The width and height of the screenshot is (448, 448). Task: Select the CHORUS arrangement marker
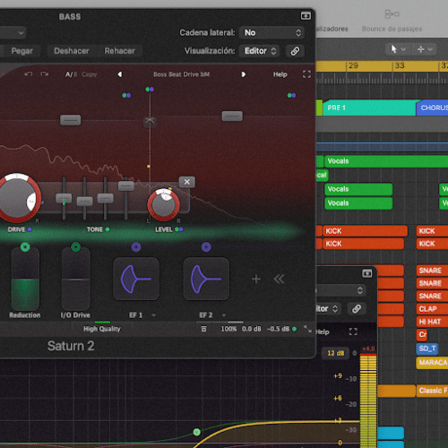click(432, 108)
